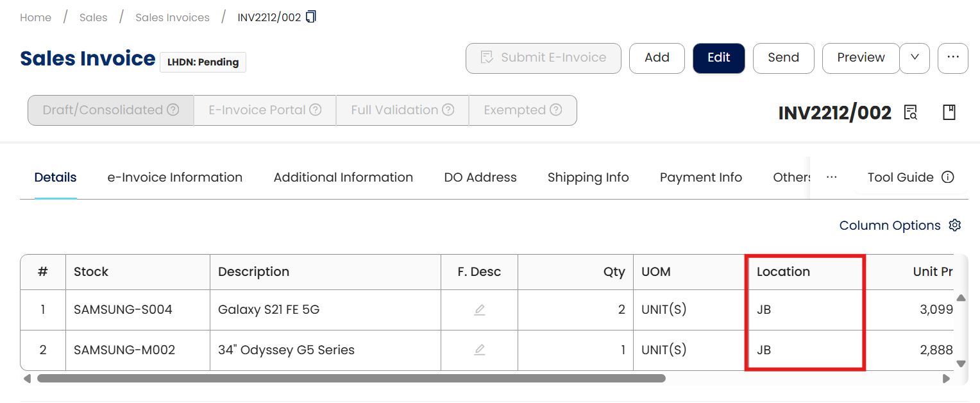Expand the dropdown arrow next to Preview
Image resolution: width=980 pixels, height=403 pixels.
pos(915,58)
